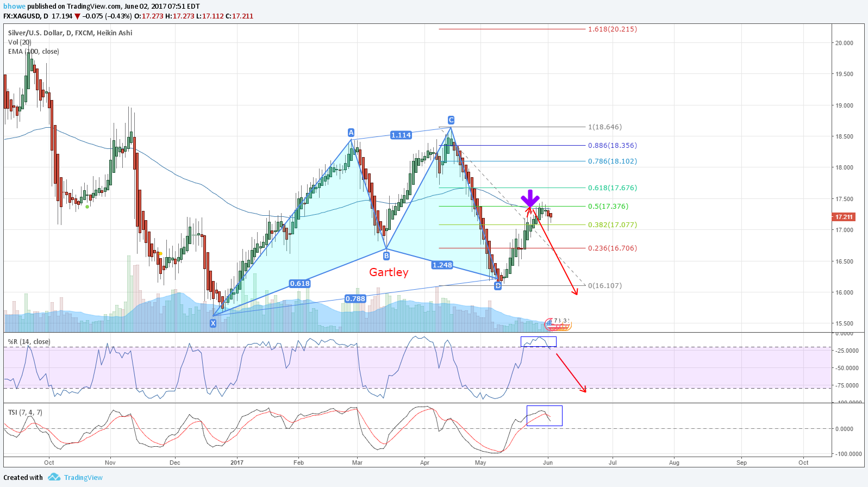Select the FX:XAGUSD symbol text in header
This screenshot has width=868, height=487.
coord(22,16)
